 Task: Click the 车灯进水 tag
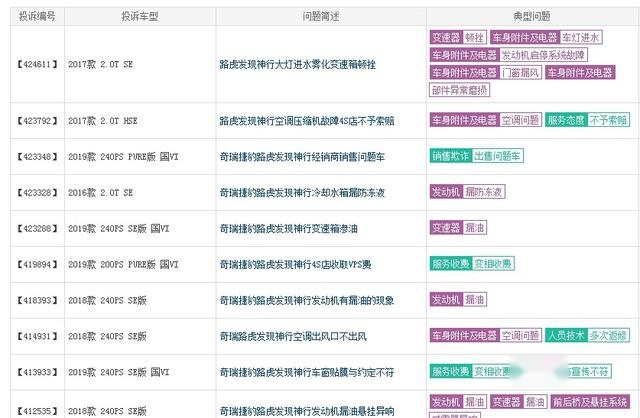pyautogui.click(x=581, y=38)
